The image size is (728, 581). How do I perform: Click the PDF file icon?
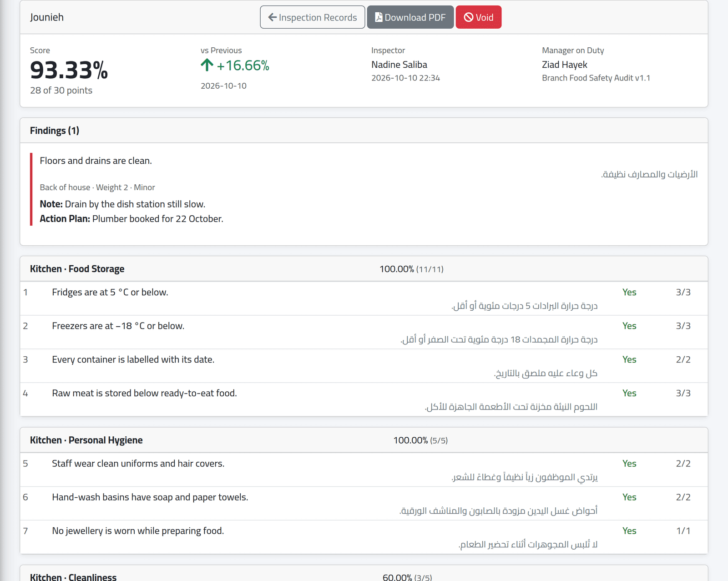click(x=379, y=17)
